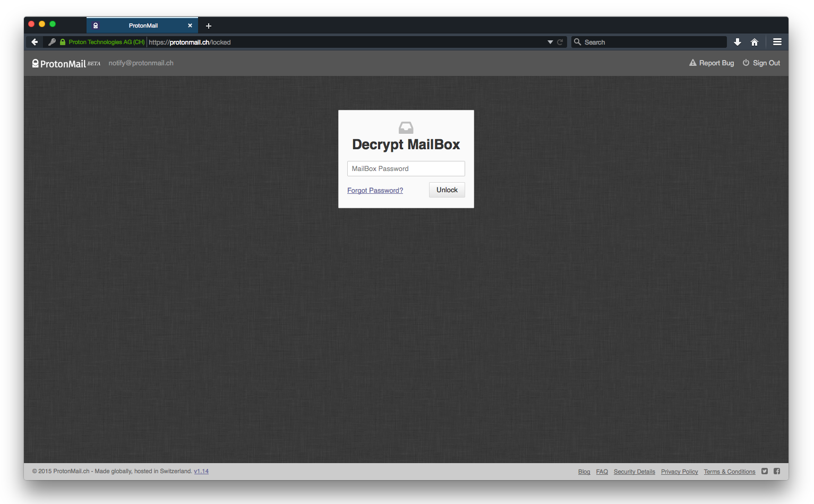814x504 pixels.
Task: Open the downloads arrow icon
Action: (738, 42)
